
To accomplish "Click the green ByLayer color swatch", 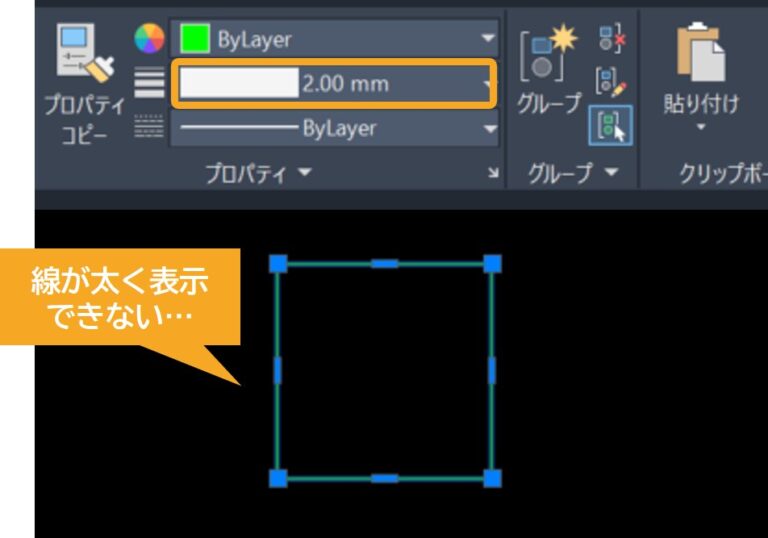I will coord(194,39).
